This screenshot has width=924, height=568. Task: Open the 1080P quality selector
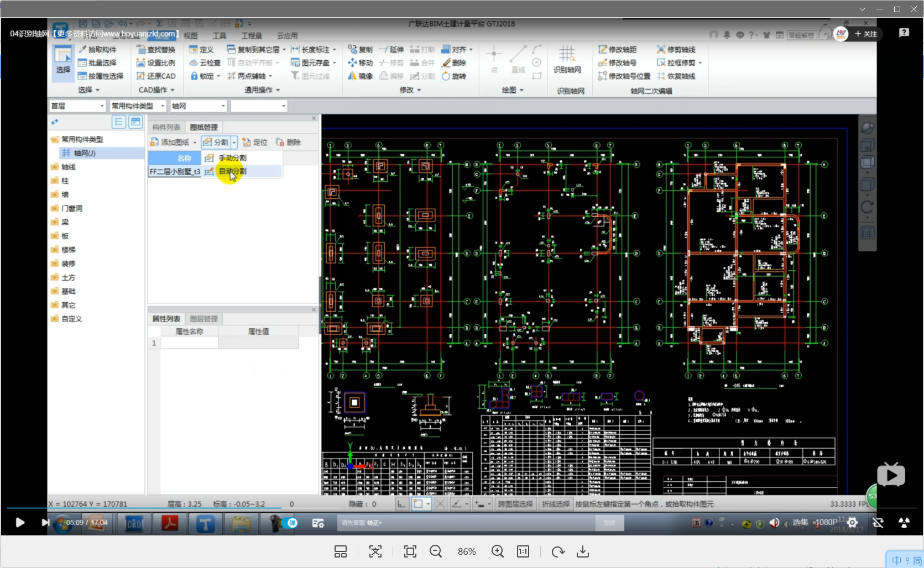826,522
